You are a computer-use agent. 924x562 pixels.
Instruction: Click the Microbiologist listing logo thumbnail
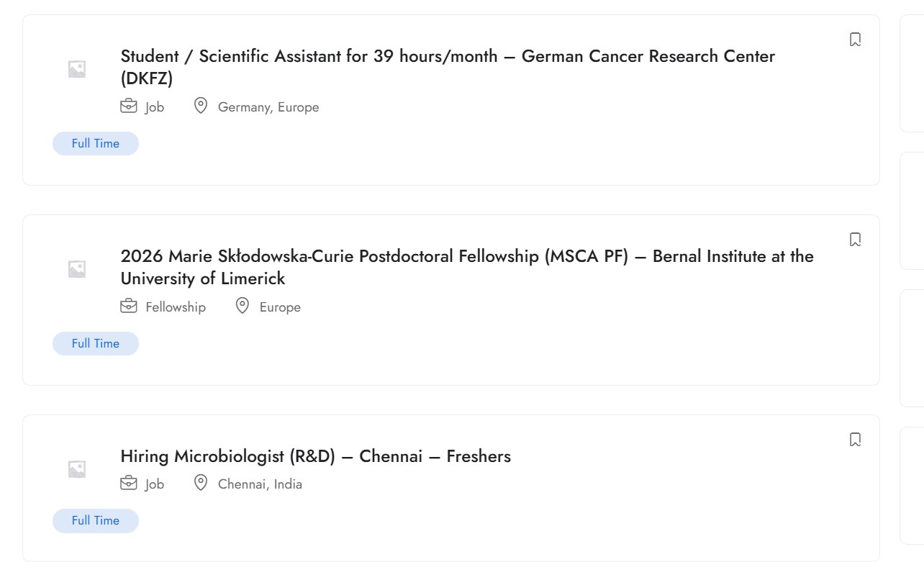coord(77,469)
